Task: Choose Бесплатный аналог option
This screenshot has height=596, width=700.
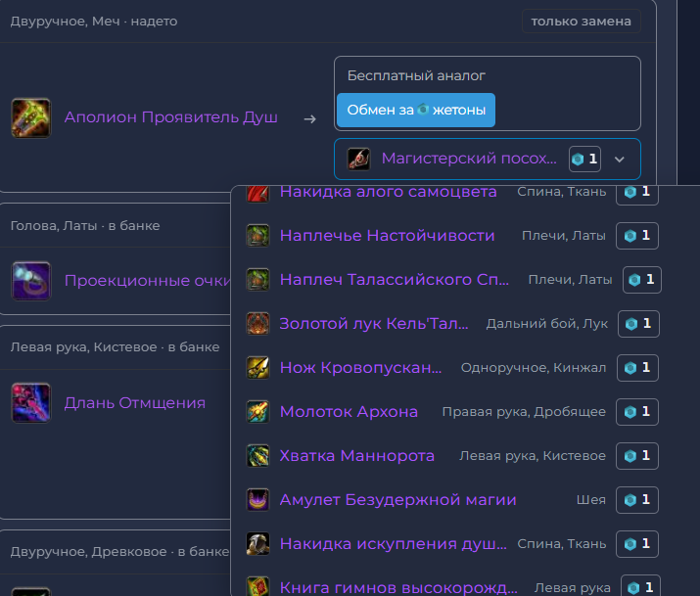Action: [416, 75]
